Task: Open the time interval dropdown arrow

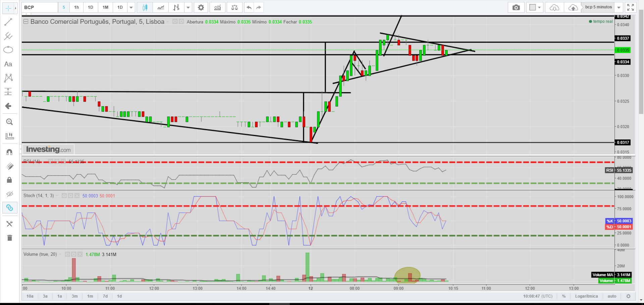Action: pos(131,7)
